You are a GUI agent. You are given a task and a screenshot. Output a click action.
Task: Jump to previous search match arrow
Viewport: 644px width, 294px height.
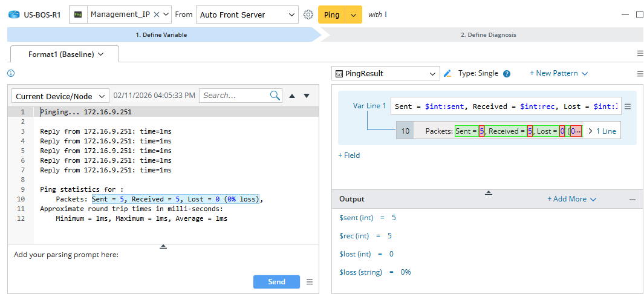[292, 96]
